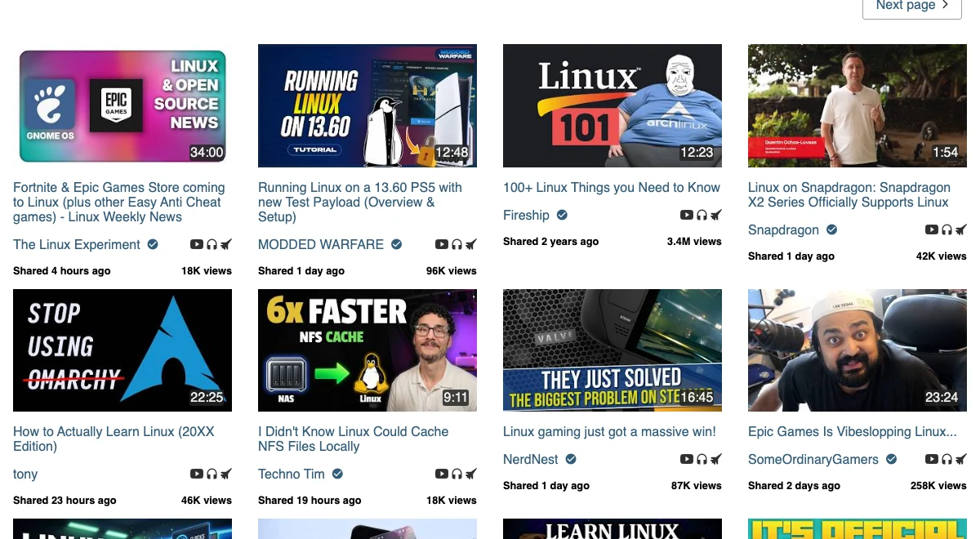
Task: Open the NerdNest channel page
Action: tap(531, 459)
